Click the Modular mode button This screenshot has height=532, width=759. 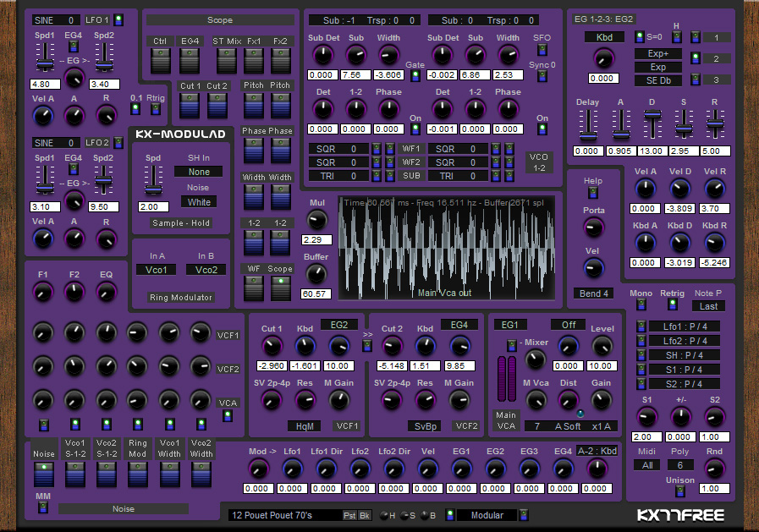click(x=487, y=516)
